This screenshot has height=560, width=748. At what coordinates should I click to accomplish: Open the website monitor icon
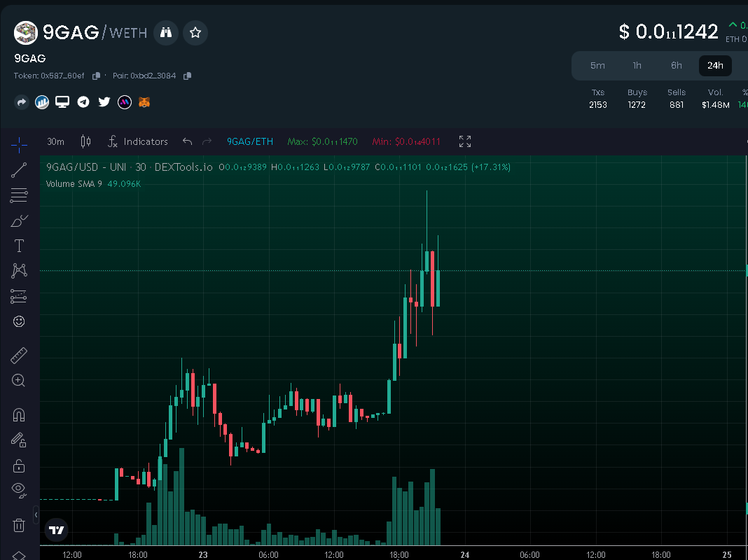click(x=62, y=102)
